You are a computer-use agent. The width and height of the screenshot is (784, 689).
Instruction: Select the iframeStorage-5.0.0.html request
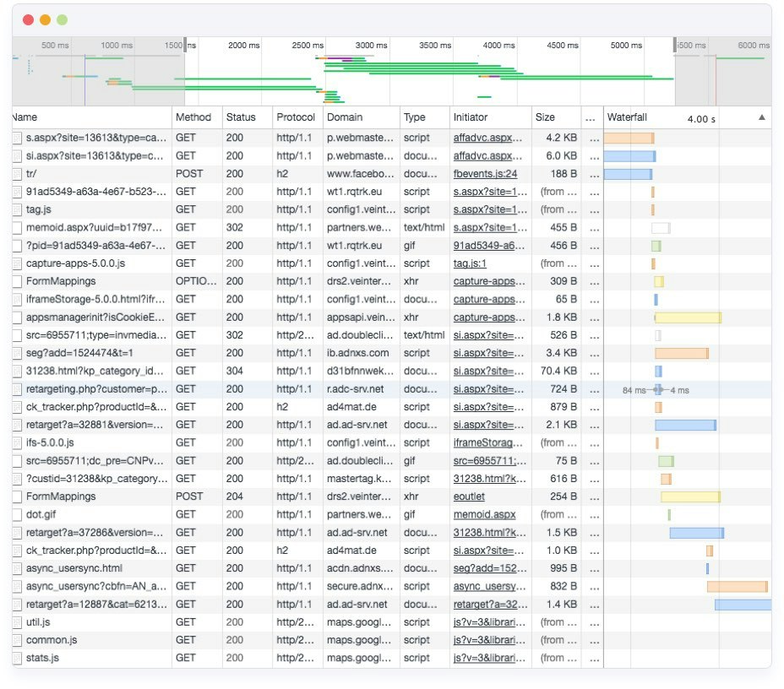(392, 299)
